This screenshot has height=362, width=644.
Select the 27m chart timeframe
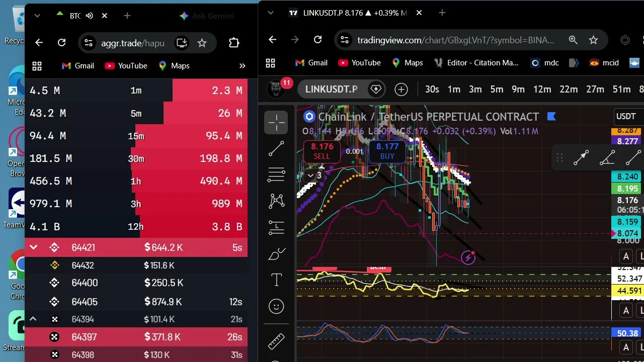coord(595,89)
